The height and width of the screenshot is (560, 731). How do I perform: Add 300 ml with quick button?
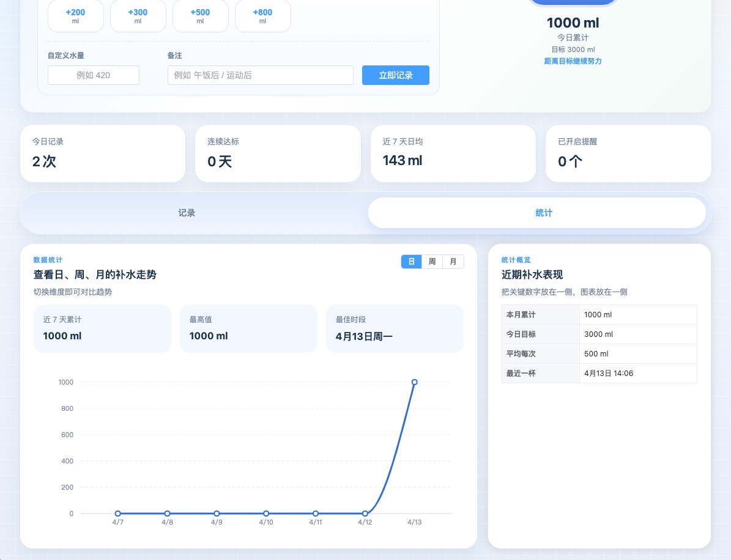point(138,16)
